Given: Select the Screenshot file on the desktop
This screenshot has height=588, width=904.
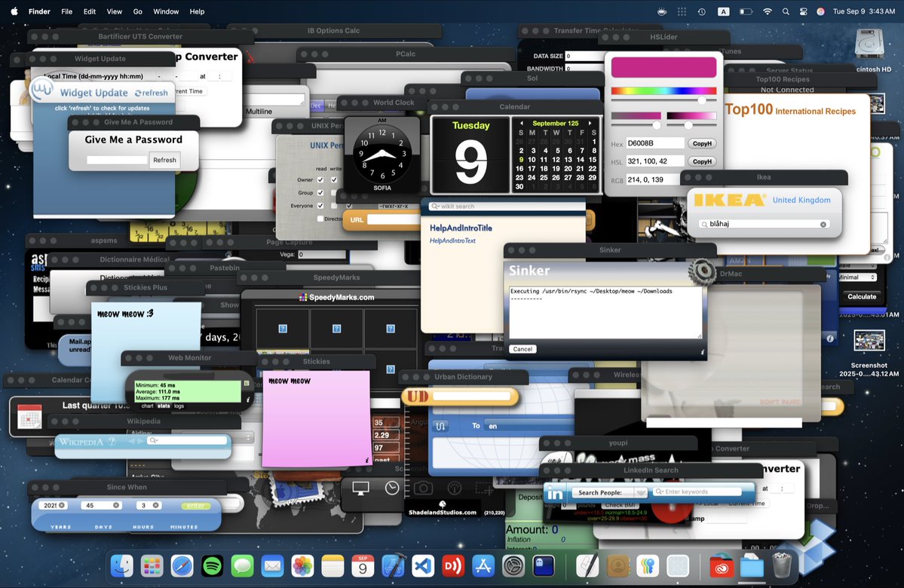Looking at the screenshot, I should pyautogui.click(x=869, y=341).
